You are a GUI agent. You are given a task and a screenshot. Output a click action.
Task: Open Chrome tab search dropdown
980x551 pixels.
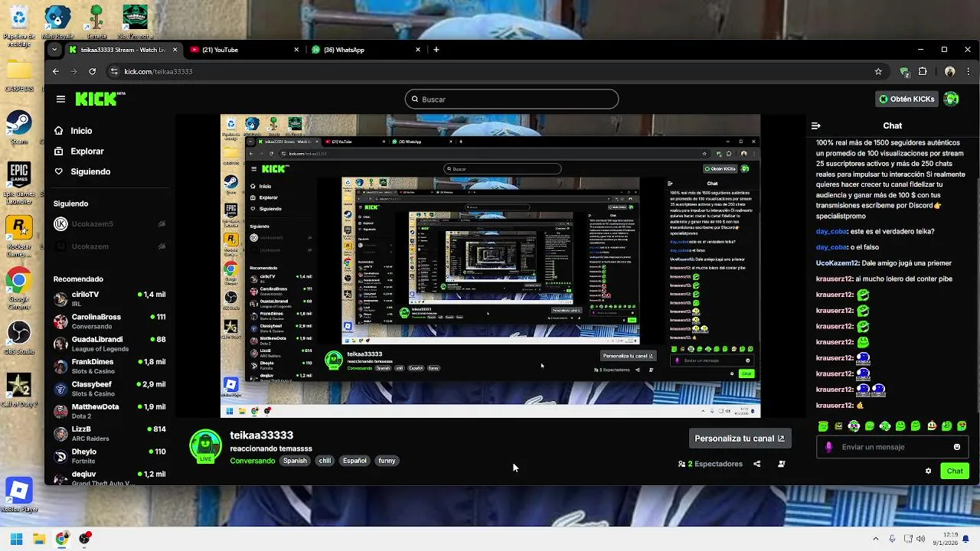click(x=54, y=50)
